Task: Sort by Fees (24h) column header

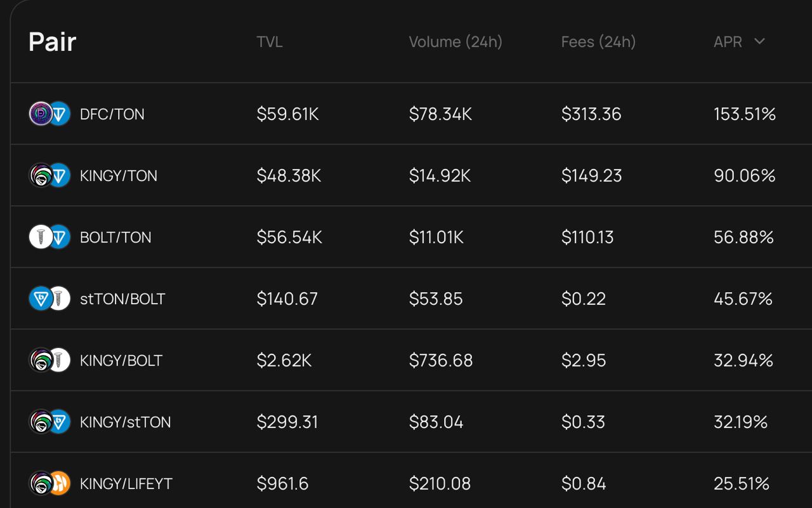Action: pos(598,42)
